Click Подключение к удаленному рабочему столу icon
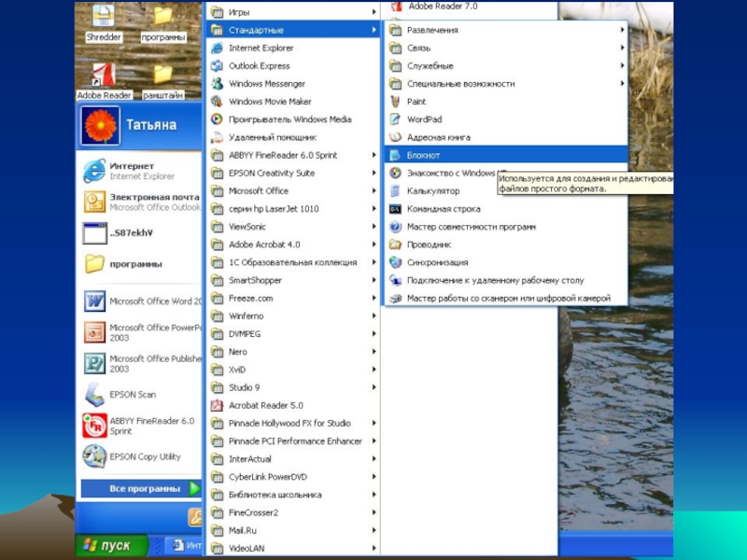Image resolution: width=747 pixels, height=560 pixels. pos(395,281)
